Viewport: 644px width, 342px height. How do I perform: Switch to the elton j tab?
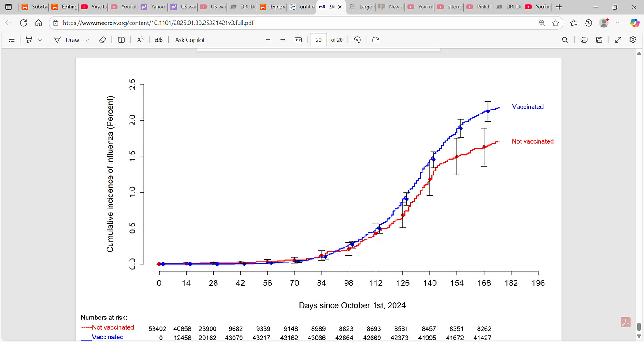449,7
